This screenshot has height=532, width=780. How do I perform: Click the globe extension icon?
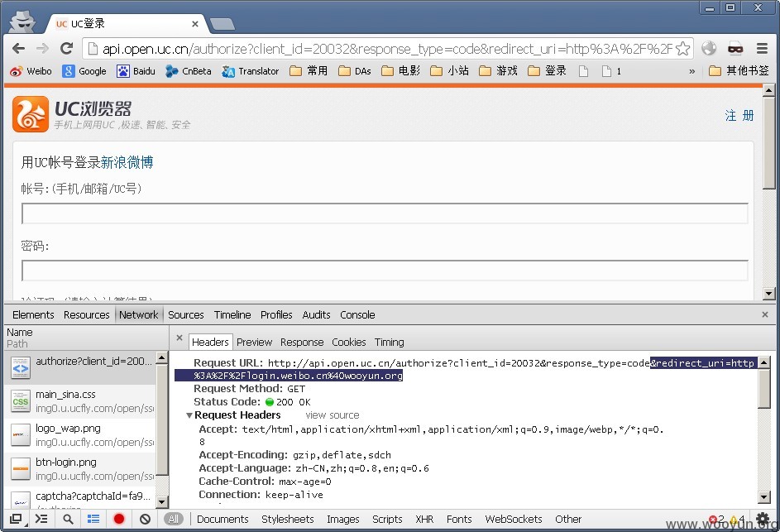(709, 48)
